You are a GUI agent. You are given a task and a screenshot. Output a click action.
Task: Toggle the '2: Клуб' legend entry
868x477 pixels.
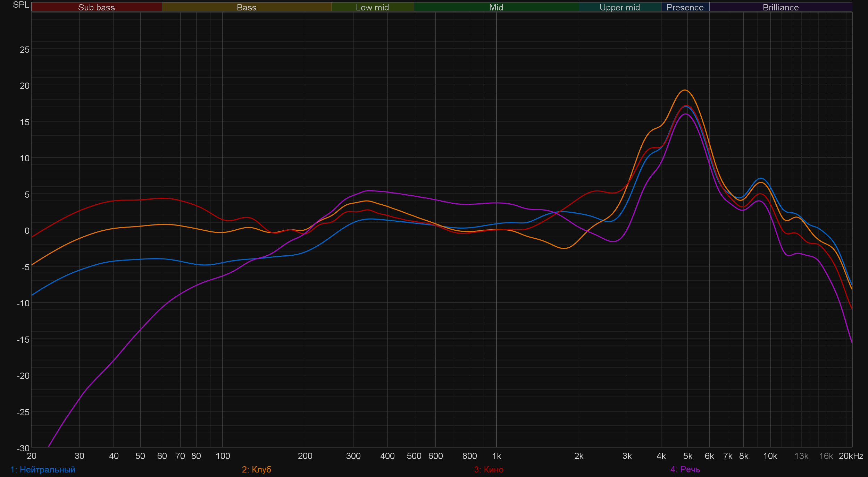click(x=256, y=469)
